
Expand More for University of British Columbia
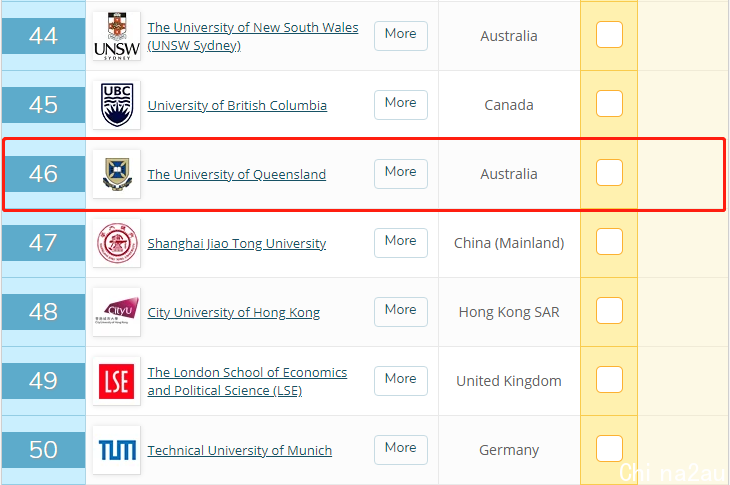pyautogui.click(x=401, y=105)
